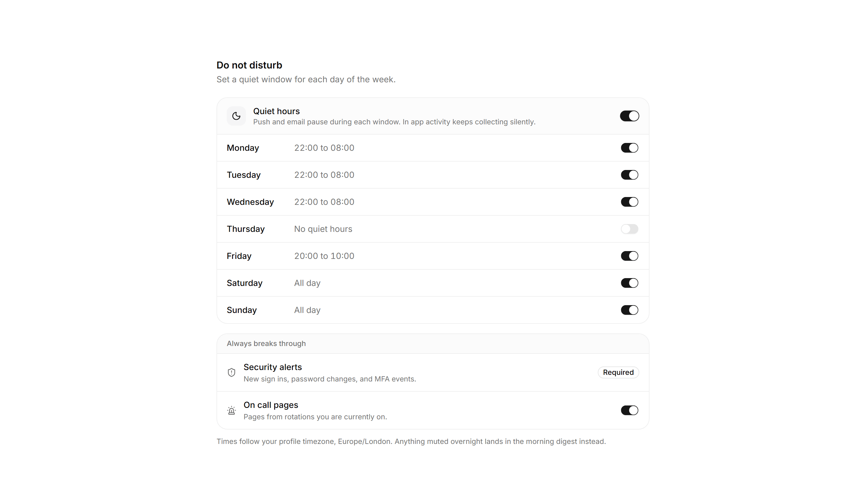Image resolution: width=866 pixels, height=504 pixels.
Task: Disable Saturday all day quiet toggle
Action: [x=629, y=283]
